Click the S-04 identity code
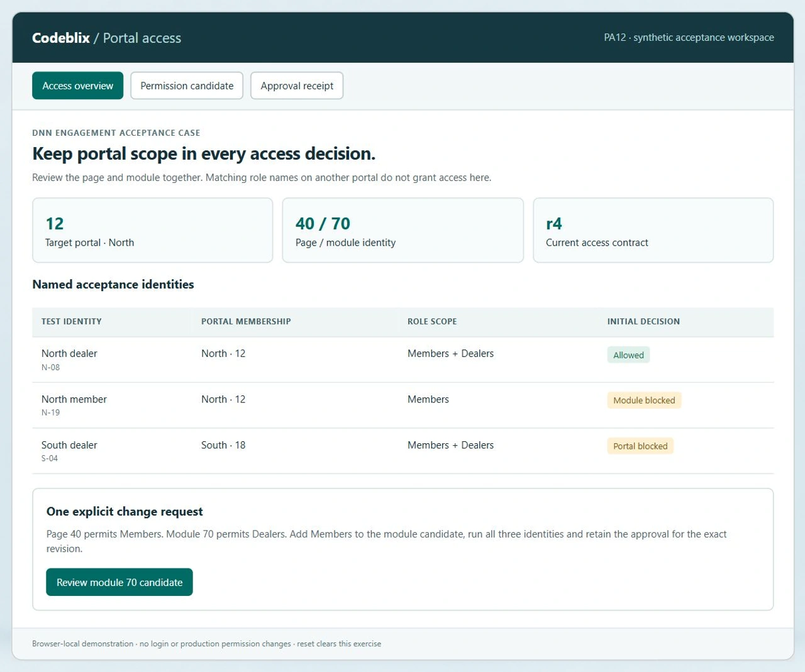 pos(50,458)
